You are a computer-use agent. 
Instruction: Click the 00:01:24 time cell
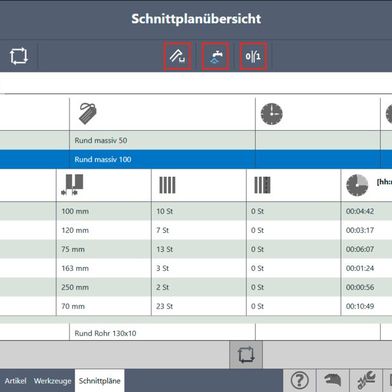(367, 268)
